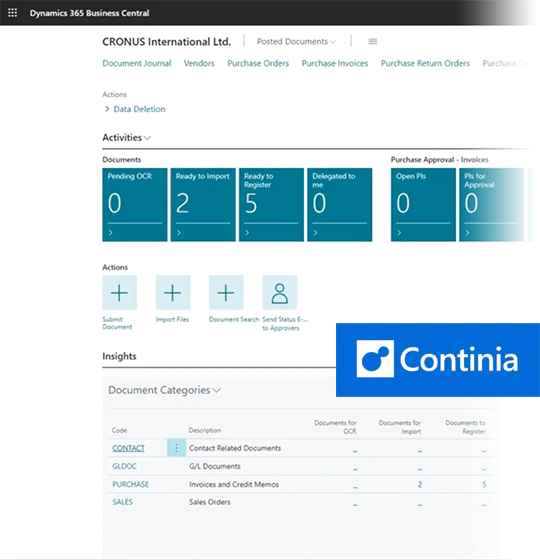The width and height of the screenshot is (540, 560).
Task: Click the Documents for Import column header
Action: tap(400, 427)
